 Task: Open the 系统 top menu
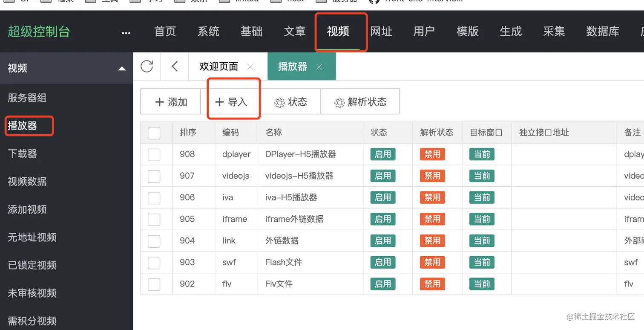click(208, 32)
